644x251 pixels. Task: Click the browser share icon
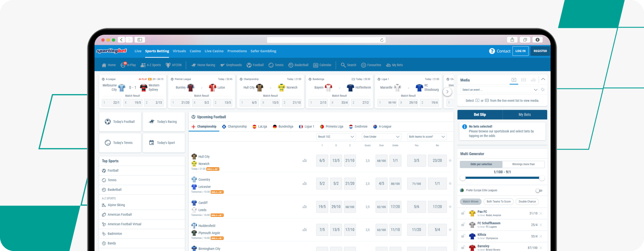click(x=512, y=40)
